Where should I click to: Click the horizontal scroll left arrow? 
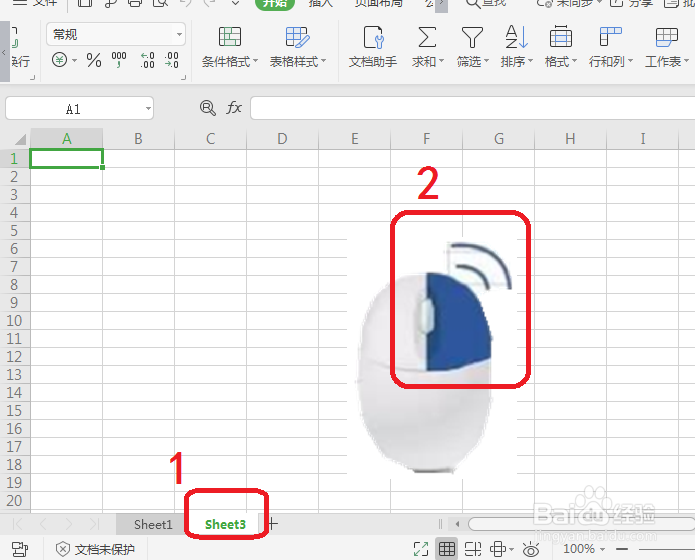[457, 525]
